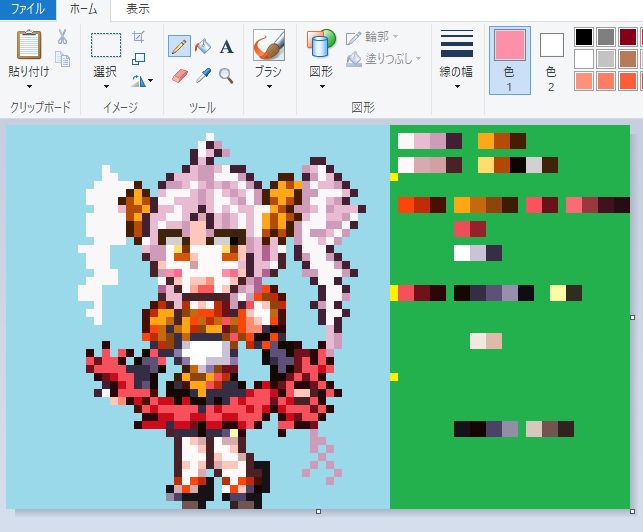Viewport: 643px width, 532px height.
Task: Pick the middle coral custom swatch
Action: pos(606,81)
